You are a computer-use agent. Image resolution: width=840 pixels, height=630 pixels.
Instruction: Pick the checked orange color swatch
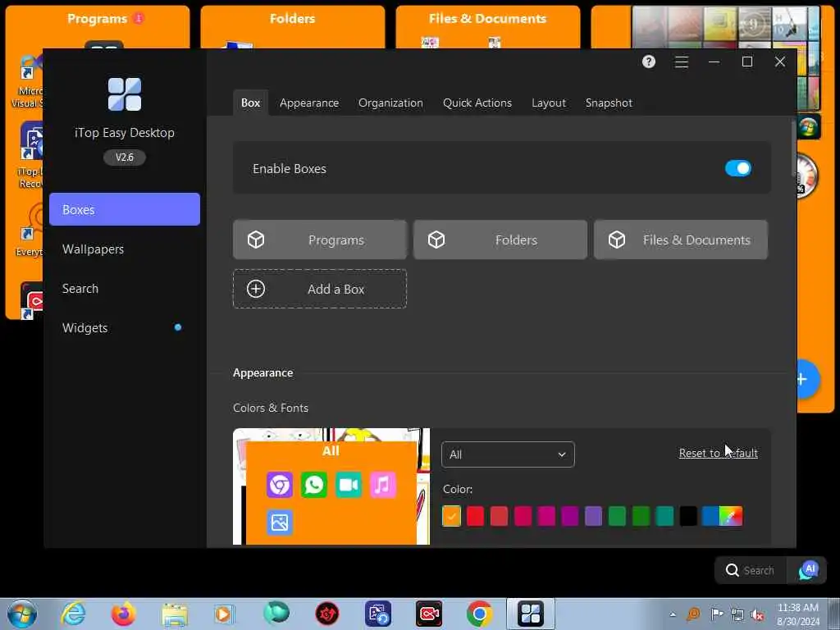452,516
